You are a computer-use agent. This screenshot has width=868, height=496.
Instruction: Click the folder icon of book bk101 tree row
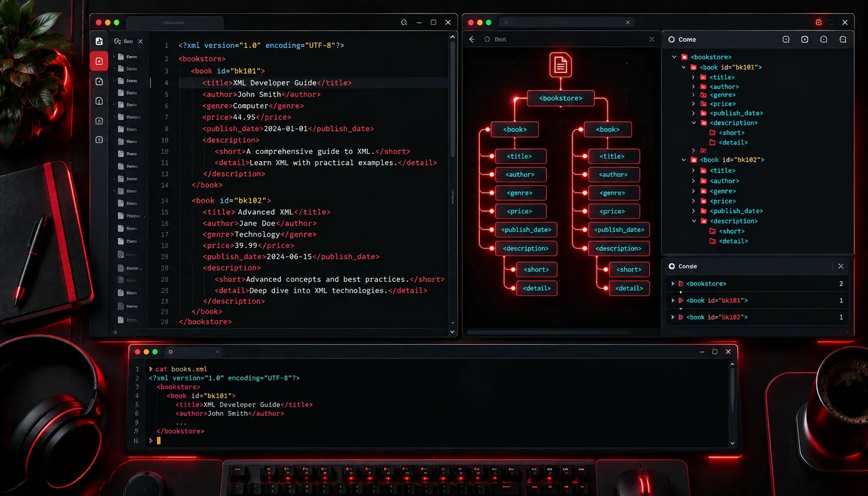(x=693, y=67)
